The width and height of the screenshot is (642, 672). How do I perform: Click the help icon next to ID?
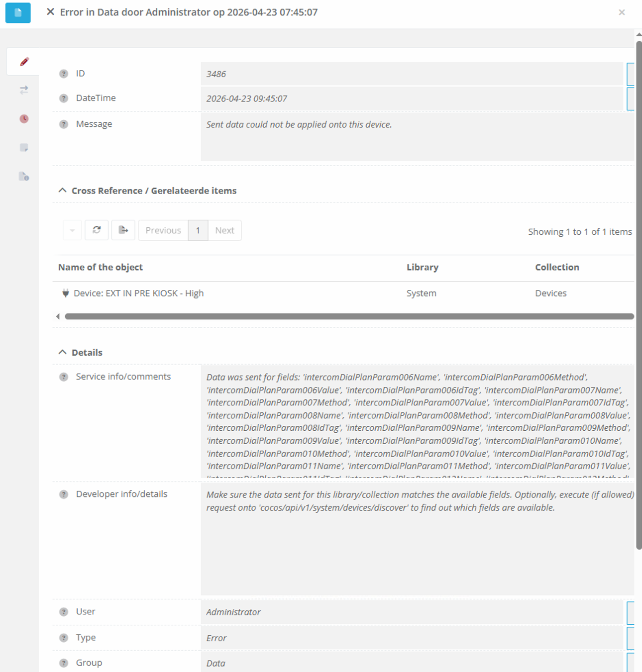[64, 74]
